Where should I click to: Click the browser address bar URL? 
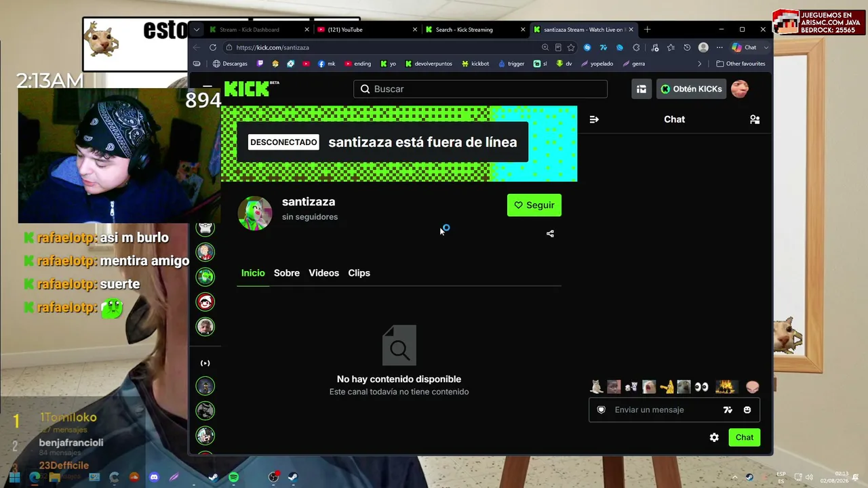273,47
